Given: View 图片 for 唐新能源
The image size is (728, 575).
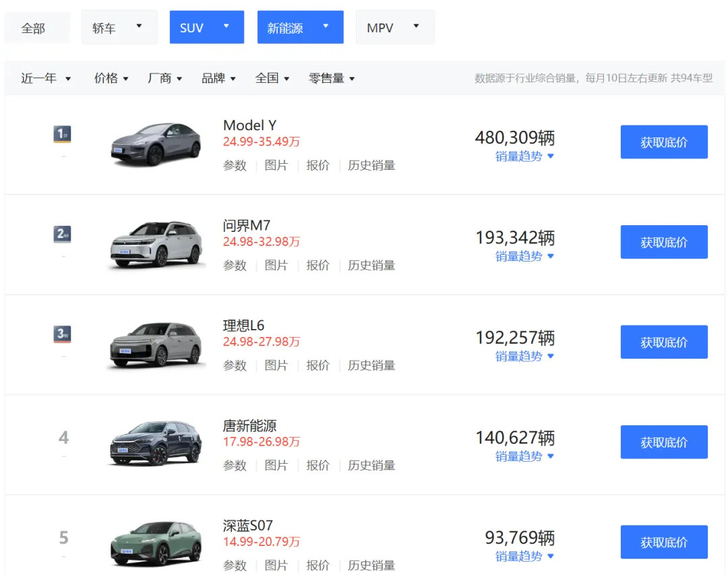Looking at the screenshot, I should pyautogui.click(x=276, y=465).
